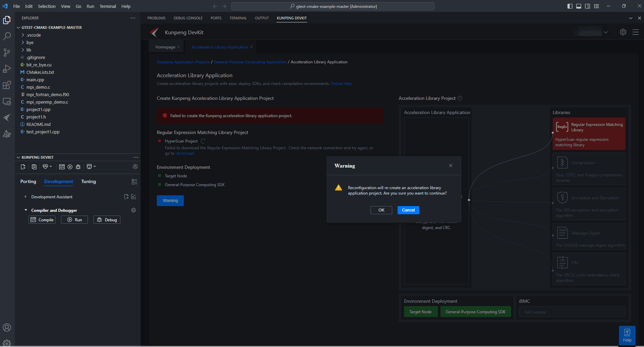Open Kunpeng DevKit settings gear in header

click(x=623, y=32)
